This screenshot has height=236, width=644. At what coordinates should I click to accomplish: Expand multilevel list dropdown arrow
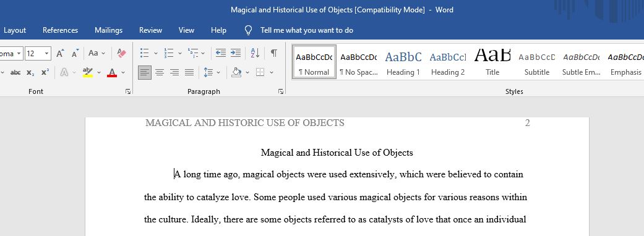204,53
